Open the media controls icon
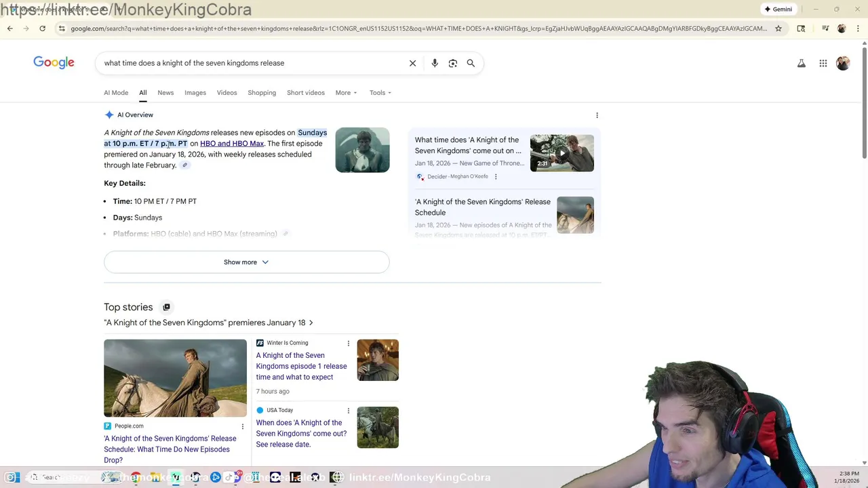868x488 pixels. click(x=825, y=28)
